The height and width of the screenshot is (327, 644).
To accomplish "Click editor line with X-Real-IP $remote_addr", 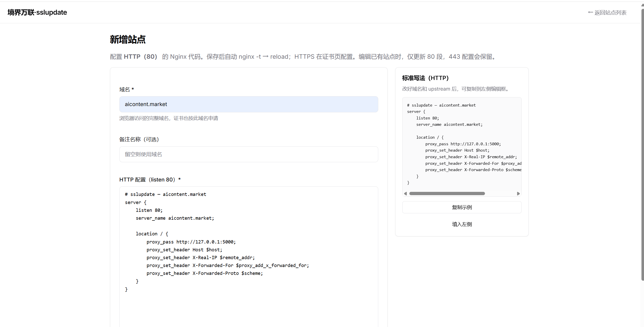I will click(201, 258).
